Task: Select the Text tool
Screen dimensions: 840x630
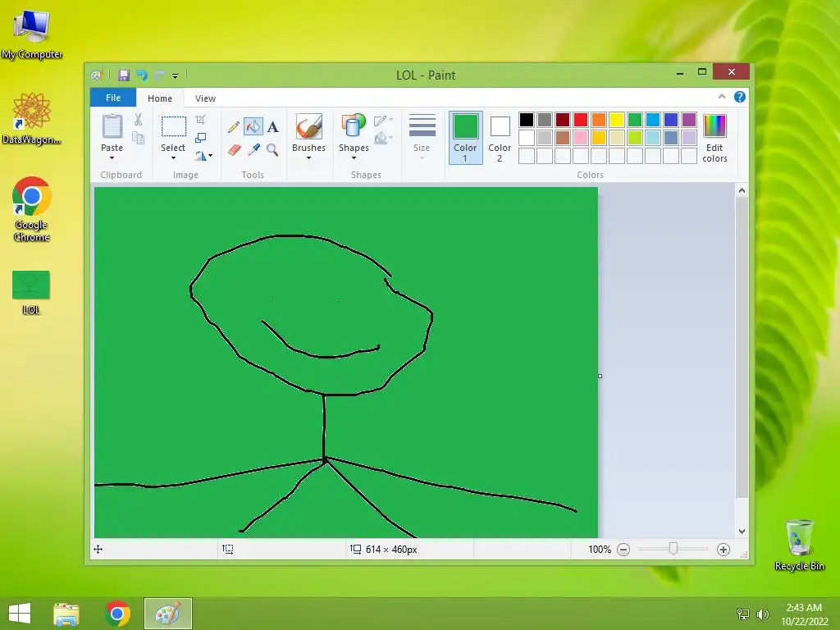Action: click(x=272, y=127)
